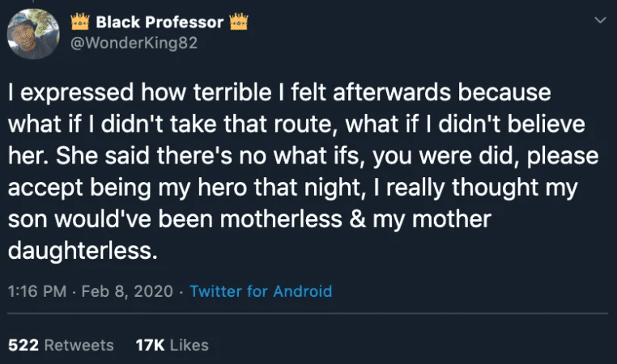Select the word Likes label
The width and height of the screenshot is (617, 364).
pos(189,345)
